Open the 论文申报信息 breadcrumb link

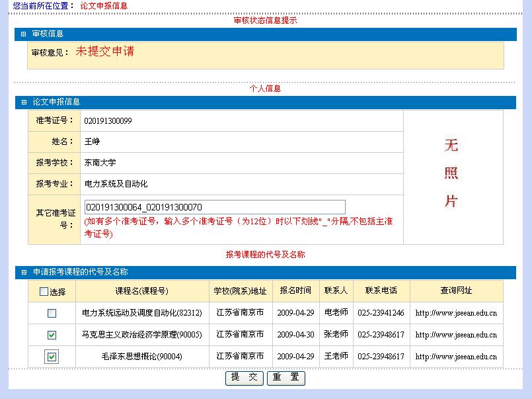click(x=104, y=5)
